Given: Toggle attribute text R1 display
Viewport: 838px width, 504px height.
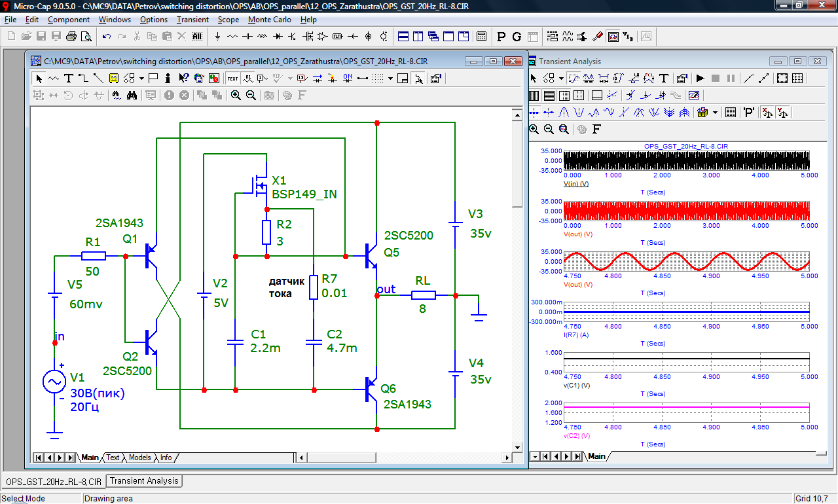Looking at the screenshot, I should click(x=248, y=79).
